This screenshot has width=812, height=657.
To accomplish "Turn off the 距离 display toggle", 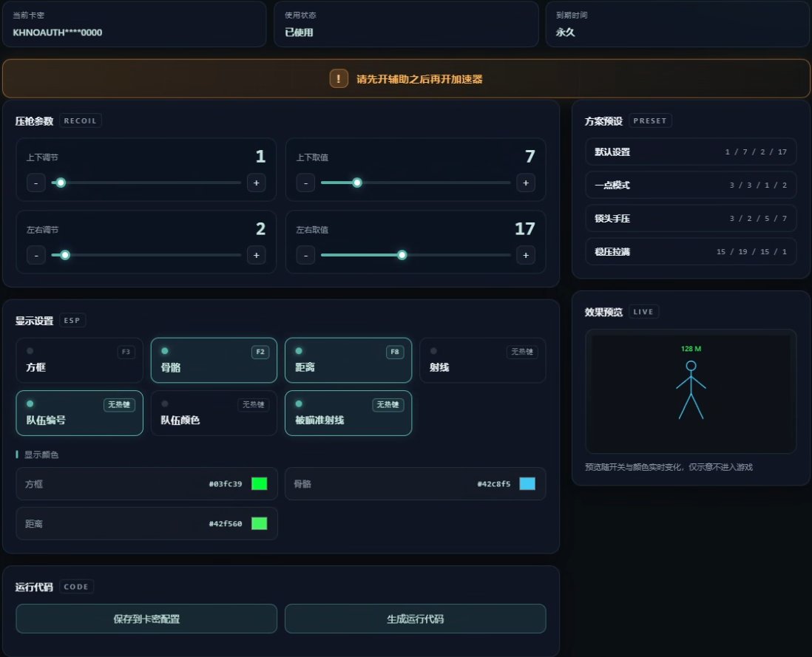I will pyautogui.click(x=348, y=360).
